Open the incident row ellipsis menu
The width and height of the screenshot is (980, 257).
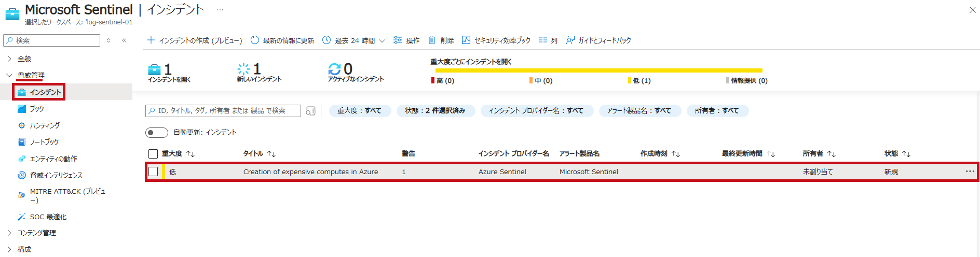pyautogui.click(x=970, y=172)
